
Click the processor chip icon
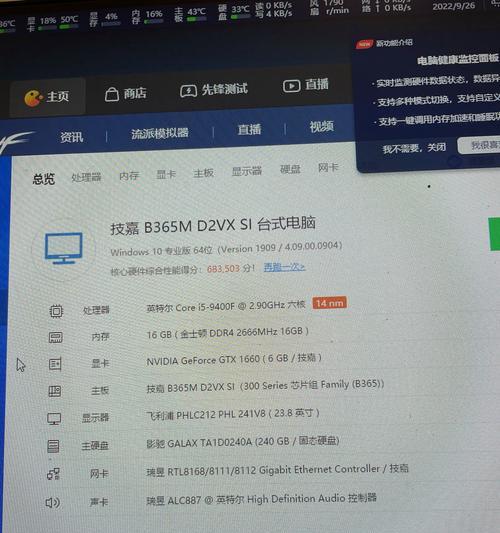(56, 311)
